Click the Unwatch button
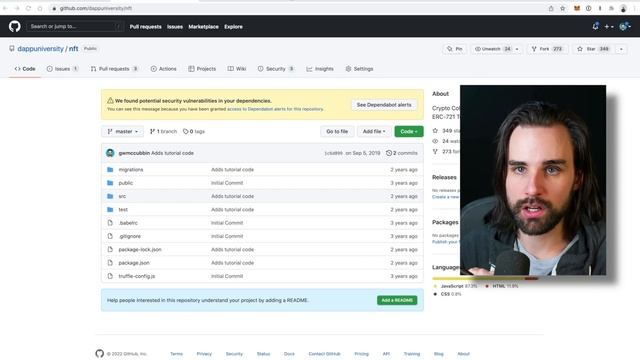 [492, 49]
